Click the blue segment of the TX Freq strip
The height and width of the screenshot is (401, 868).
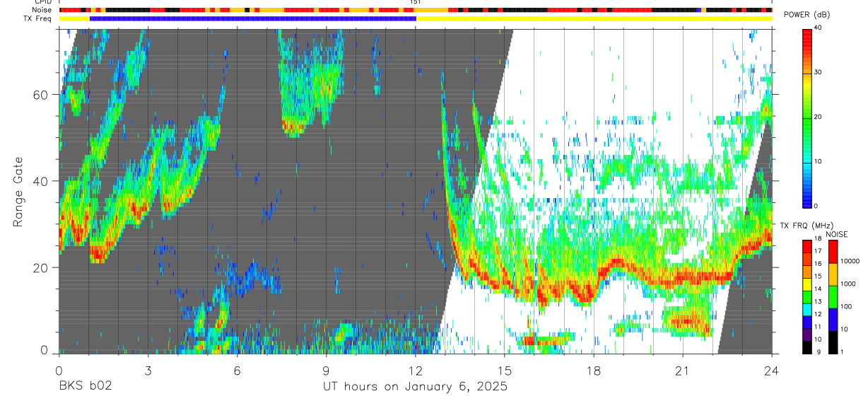click(253, 18)
